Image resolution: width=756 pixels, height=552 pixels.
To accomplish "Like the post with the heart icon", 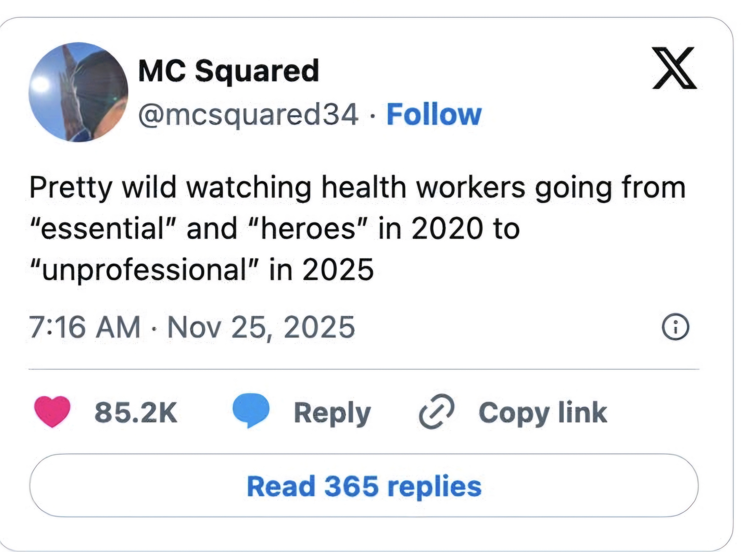I will 52,412.
